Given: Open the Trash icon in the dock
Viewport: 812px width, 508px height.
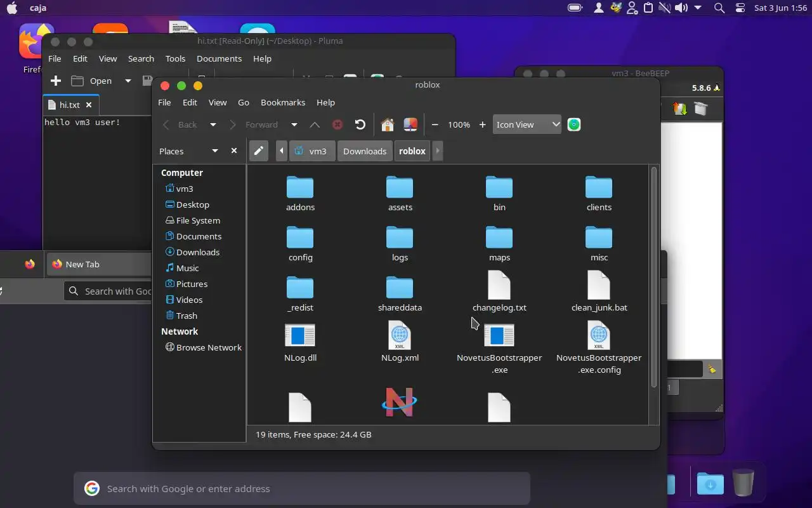Looking at the screenshot, I should [743, 483].
